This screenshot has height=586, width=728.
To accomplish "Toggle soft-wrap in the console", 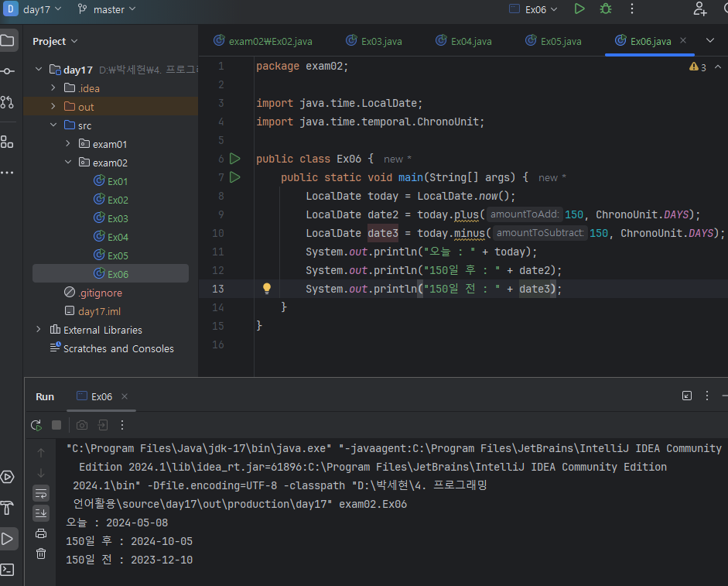I will point(41,493).
